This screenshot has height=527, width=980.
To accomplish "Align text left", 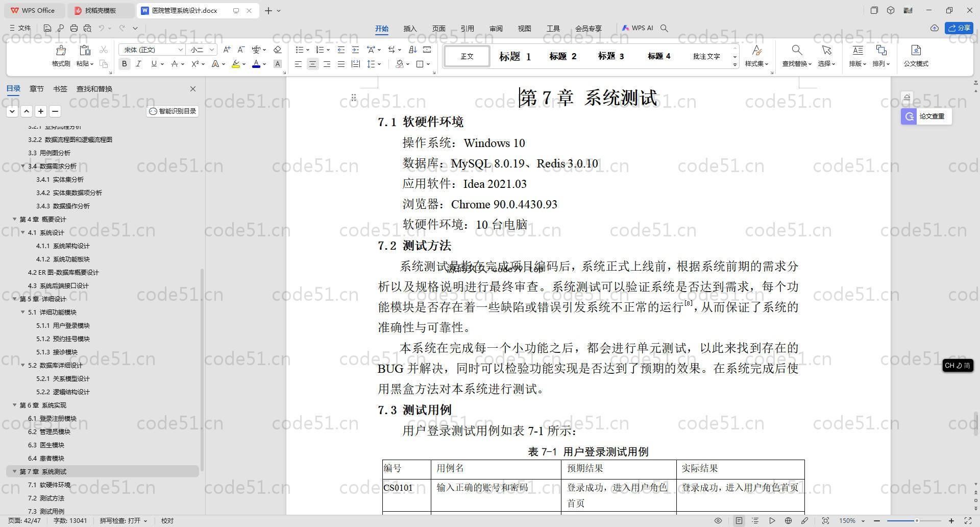I will pyautogui.click(x=298, y=64).
